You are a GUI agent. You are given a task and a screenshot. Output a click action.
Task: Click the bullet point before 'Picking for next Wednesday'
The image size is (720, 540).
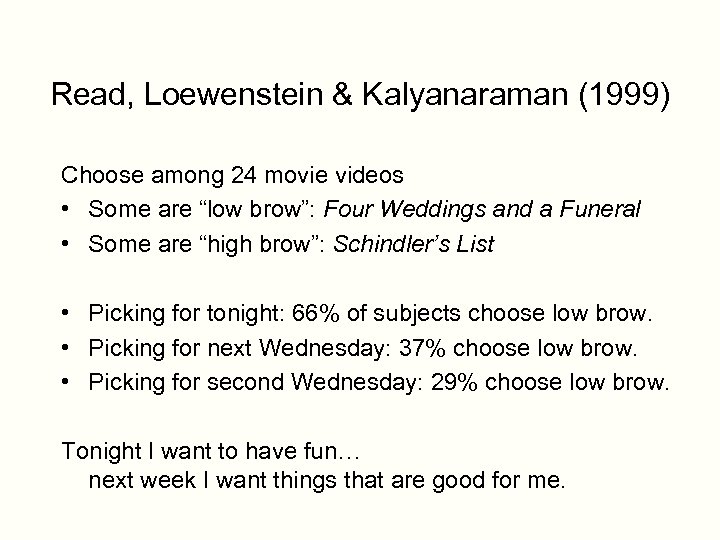68,350
